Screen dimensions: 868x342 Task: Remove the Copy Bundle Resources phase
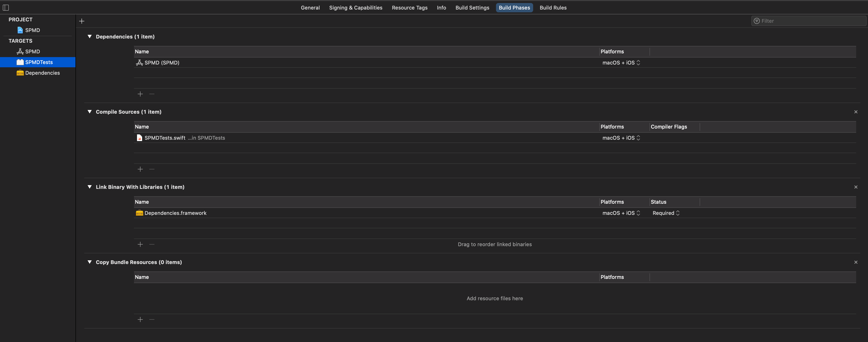coord(855,262)
